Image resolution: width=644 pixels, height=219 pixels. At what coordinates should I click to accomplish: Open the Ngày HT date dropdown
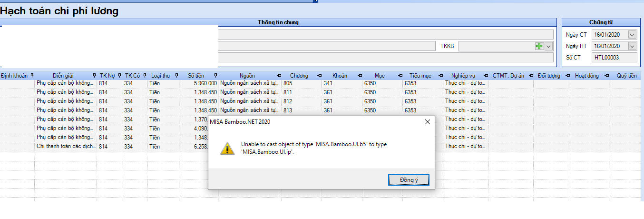tap(632, 46)
